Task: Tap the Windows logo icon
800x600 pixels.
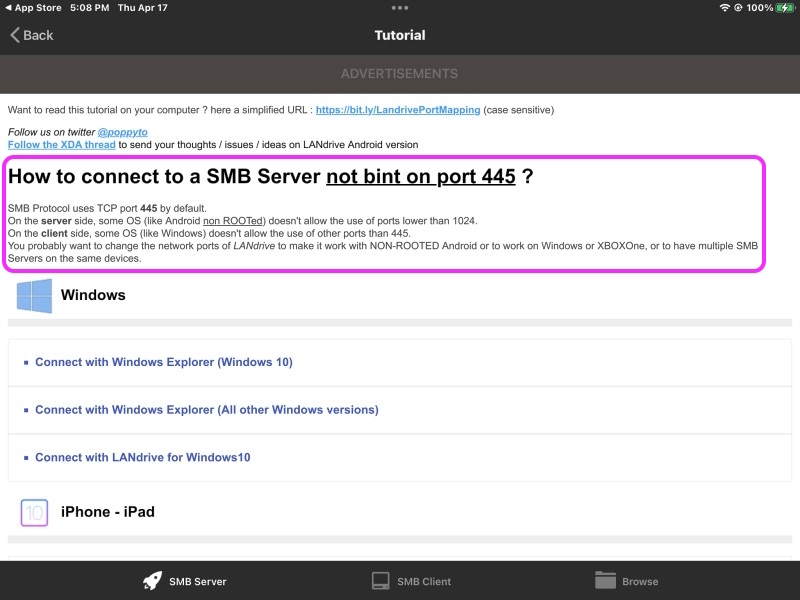Action: click(x=34, y=295)
